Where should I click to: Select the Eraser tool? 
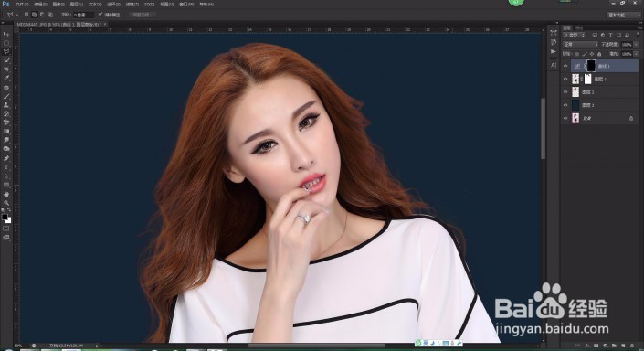(x=6, y=122)
